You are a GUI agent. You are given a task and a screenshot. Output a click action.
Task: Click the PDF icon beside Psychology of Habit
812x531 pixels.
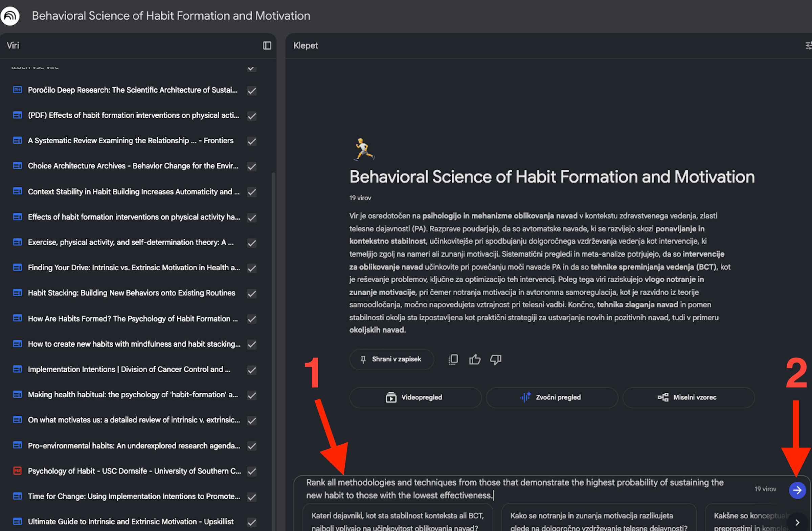pos(17,471)
